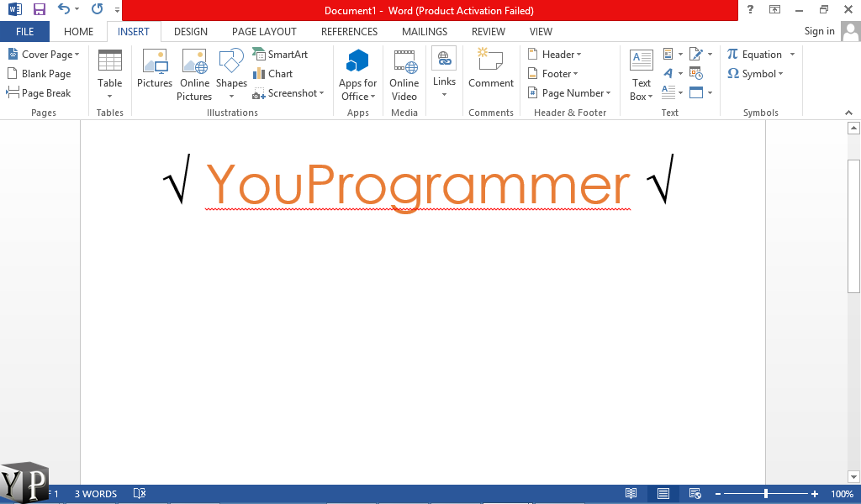Insert a Blank Page

39,73
